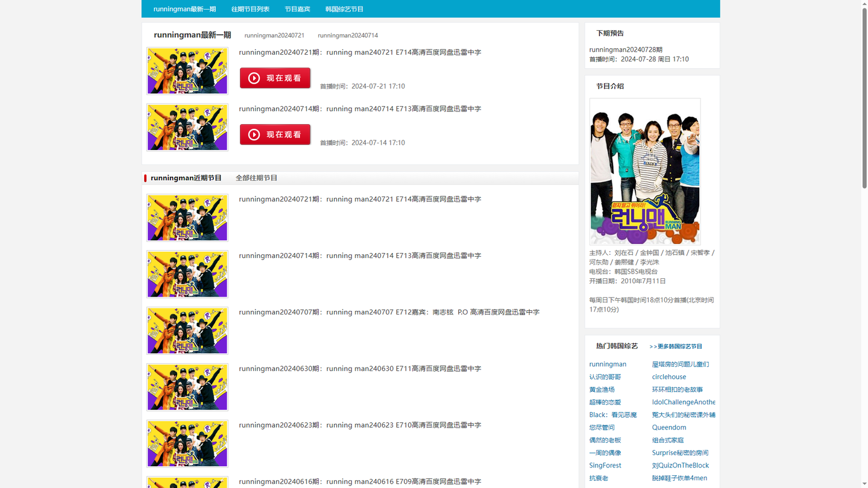Open the SingForest show link
The height and width of the screenshot is (488, 868).
(605, 466)
